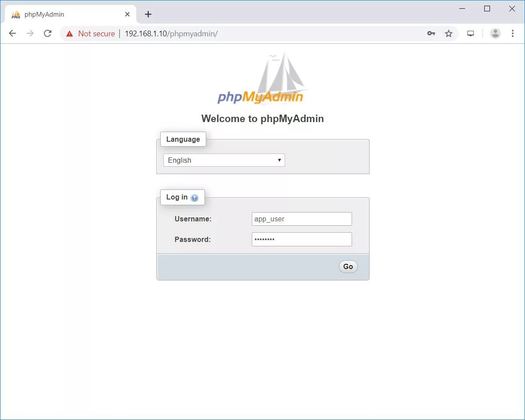Open Chrome three-dot menu
Viewport: 525px width, 420px height.
[x=513, y=33]
